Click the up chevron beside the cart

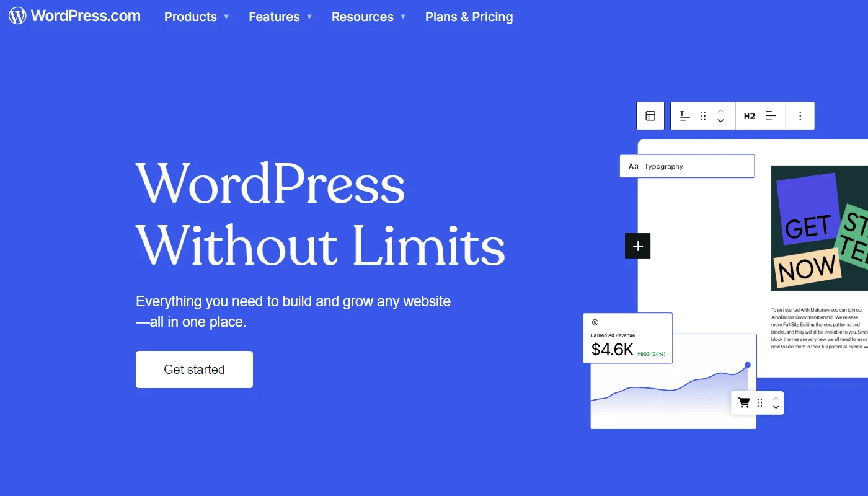pos(776,398)
